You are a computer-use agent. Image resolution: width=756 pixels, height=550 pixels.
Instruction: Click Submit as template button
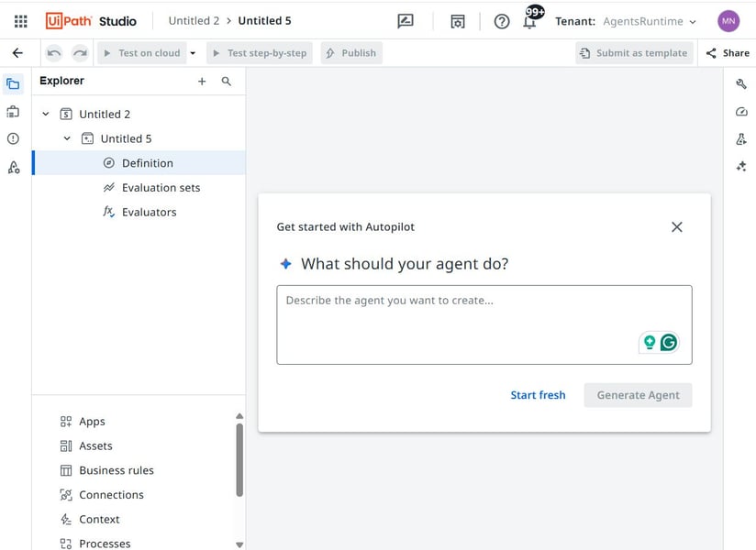(634, 53)
